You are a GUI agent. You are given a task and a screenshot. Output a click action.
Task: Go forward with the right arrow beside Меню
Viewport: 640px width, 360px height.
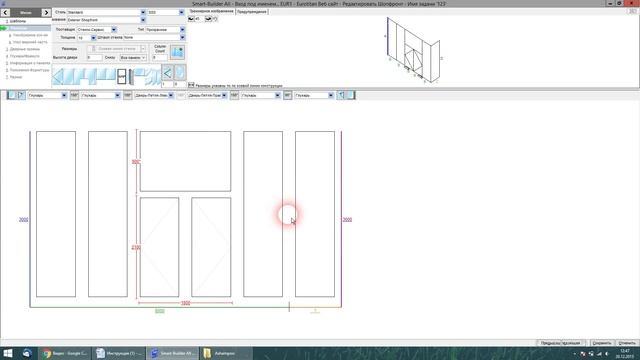(x=46, y=12)
